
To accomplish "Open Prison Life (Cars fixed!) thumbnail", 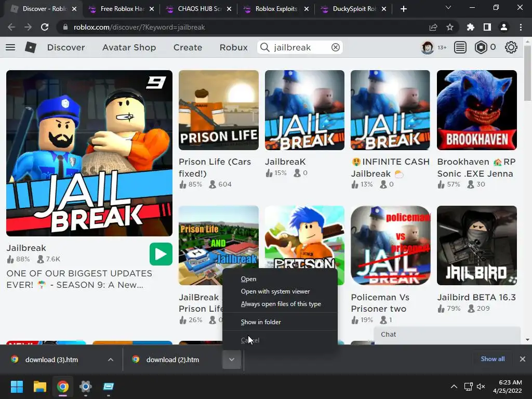I will [219, 110].
